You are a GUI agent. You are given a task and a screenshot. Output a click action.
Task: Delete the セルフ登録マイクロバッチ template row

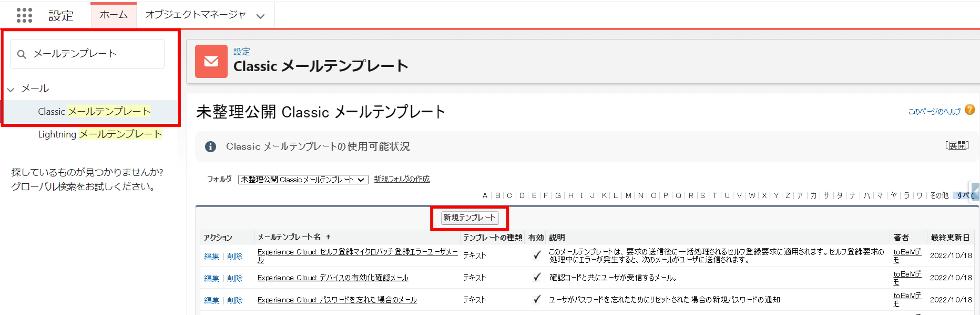(x=235, y=256)
